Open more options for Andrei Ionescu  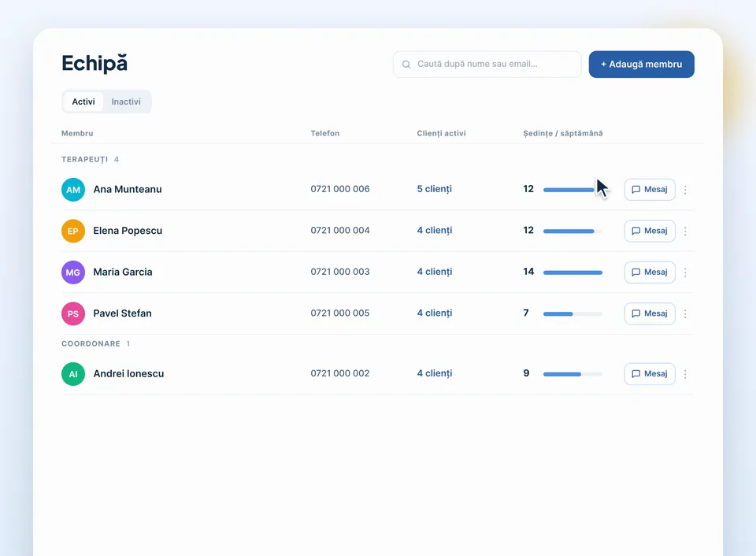[x=685, y=374]
